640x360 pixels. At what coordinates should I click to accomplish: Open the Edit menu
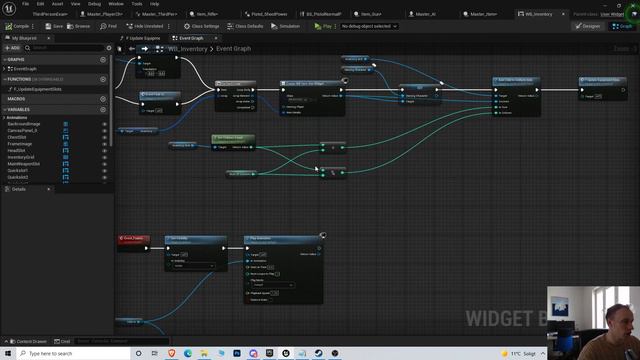(40, 4)
